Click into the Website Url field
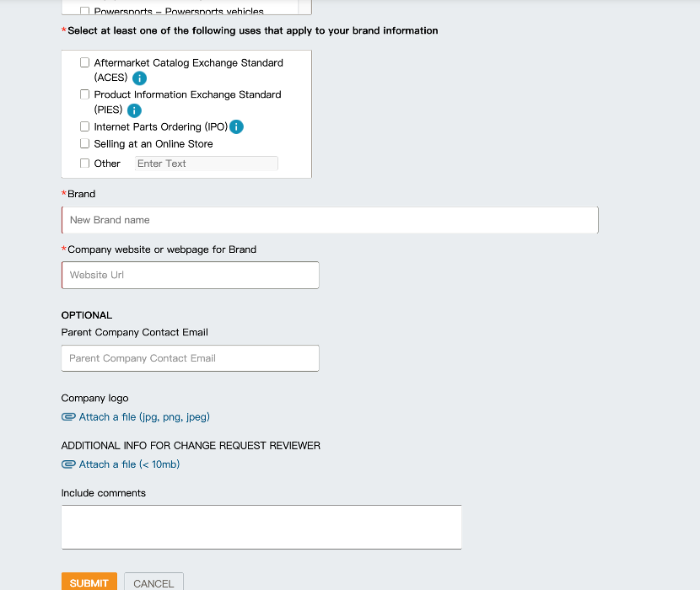Screen dimensions: 700x590 [x=190, y=275]
